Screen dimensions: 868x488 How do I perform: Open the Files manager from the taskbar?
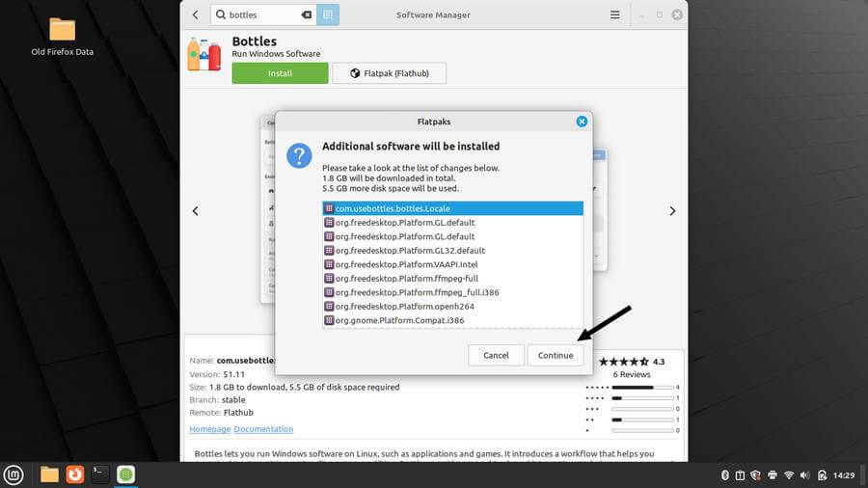[x=49, y=474]
